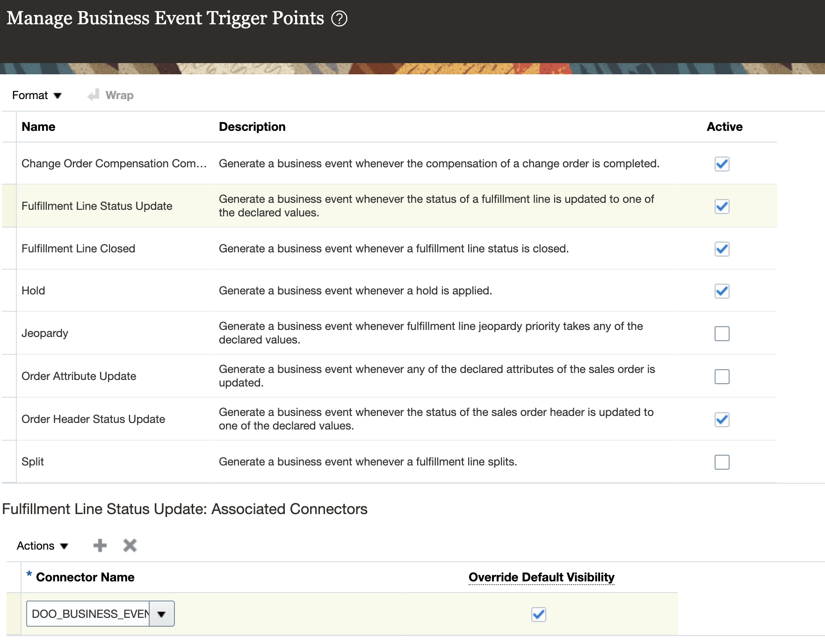Activate the Order Attribute Update event

click(722, 377)
